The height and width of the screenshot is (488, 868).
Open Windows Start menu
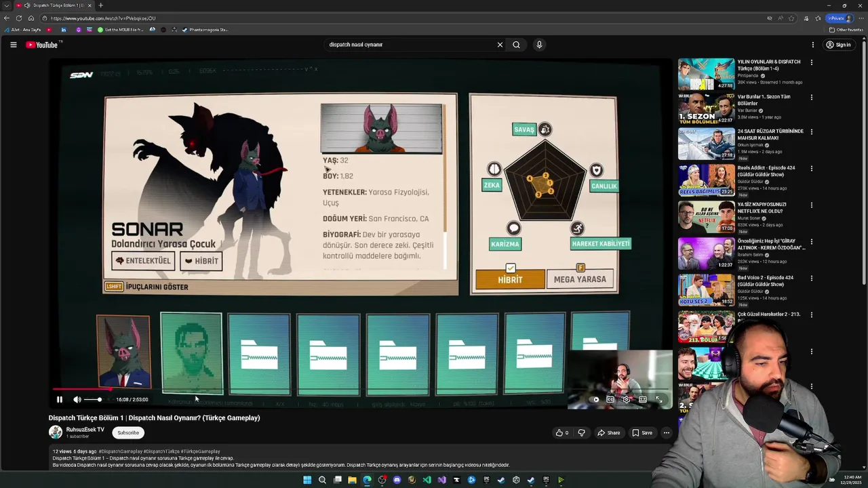tap(307, 480)
